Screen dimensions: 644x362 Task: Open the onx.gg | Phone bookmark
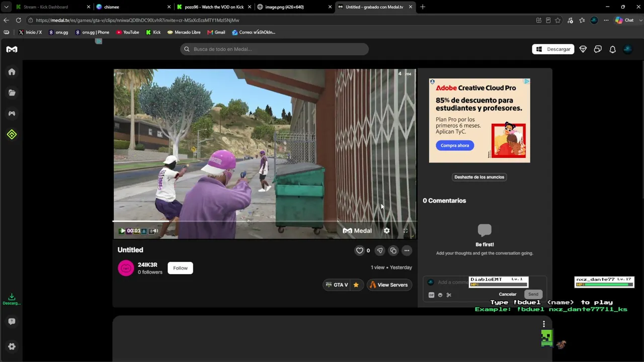[x=92, y=32]
